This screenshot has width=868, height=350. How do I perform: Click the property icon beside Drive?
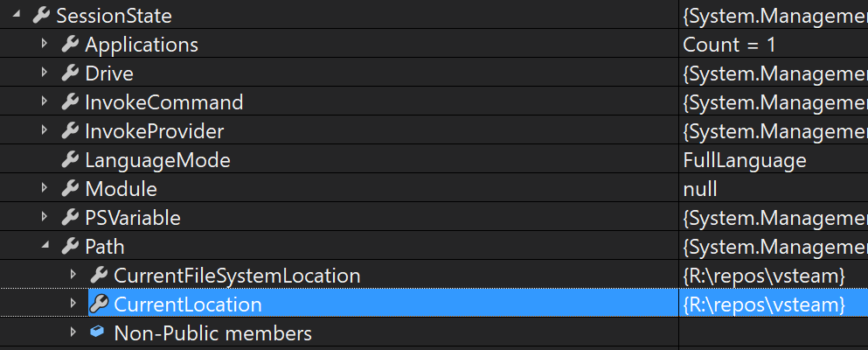[x=70, y=73]
